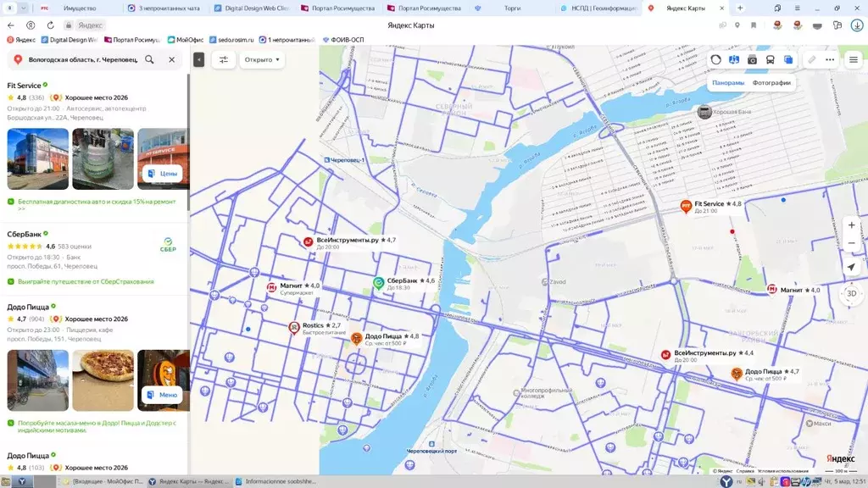Open the three-dots more tools menu
The image size is (868, 488).
pyautogui.click(x=830, y=59)
